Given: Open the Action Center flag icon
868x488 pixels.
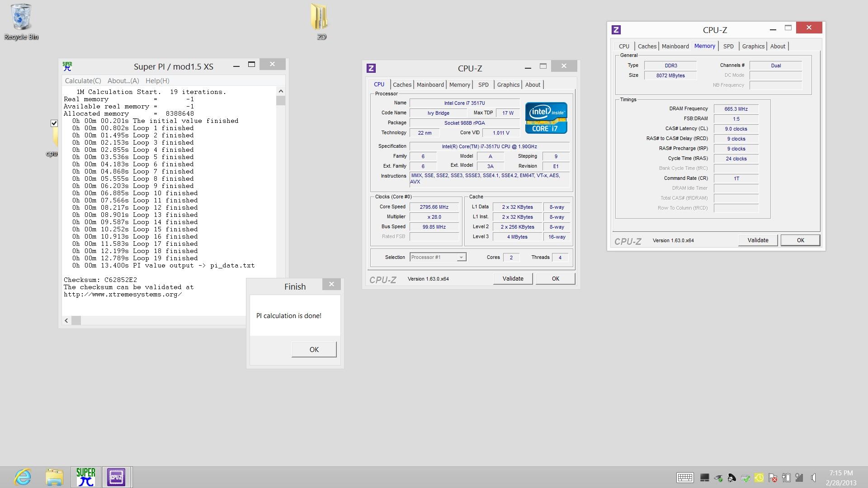Looking at the screenshot, I should coord(773,478).
